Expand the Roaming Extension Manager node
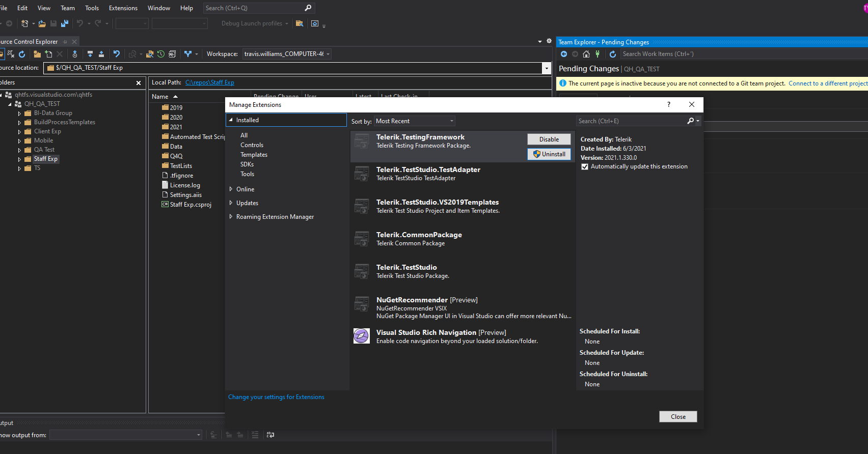 (x=231, y=217)
